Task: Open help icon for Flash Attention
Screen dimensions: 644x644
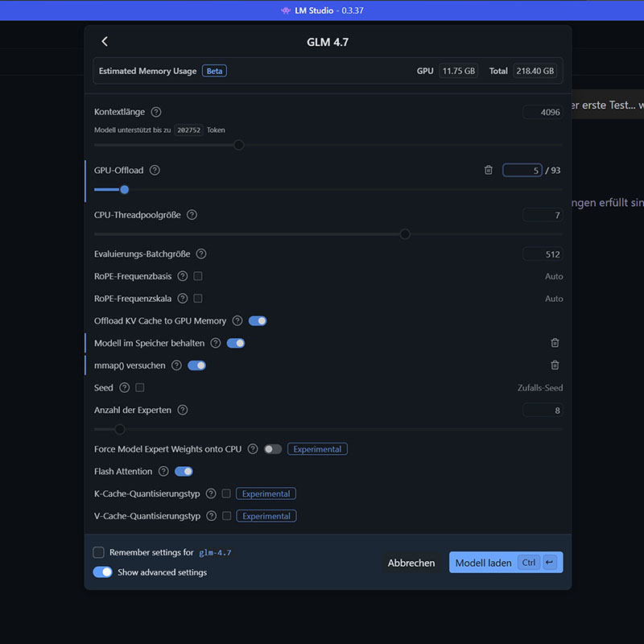Action: pyautogui.click(x=163, y=471)
